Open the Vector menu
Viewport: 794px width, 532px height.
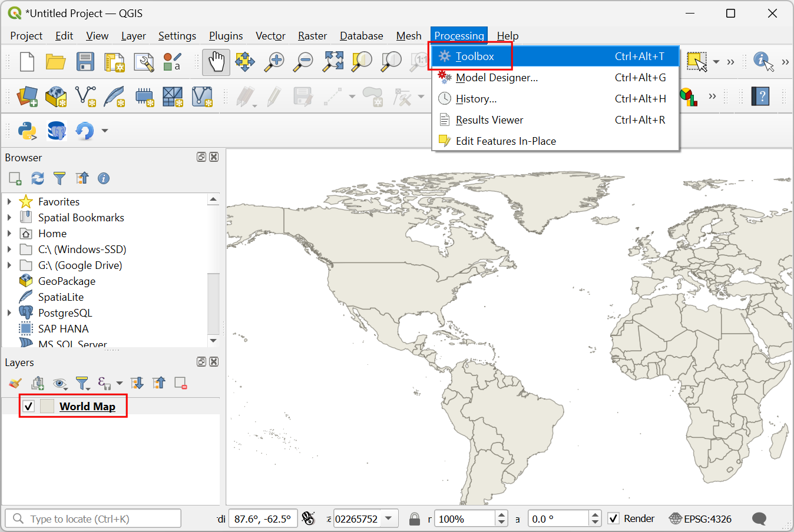270,36
